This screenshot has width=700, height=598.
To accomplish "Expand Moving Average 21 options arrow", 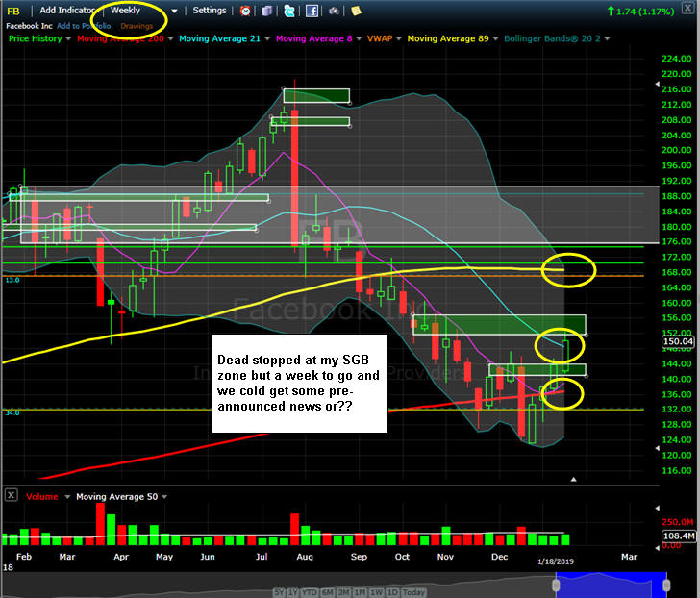I will pos(267,38).
